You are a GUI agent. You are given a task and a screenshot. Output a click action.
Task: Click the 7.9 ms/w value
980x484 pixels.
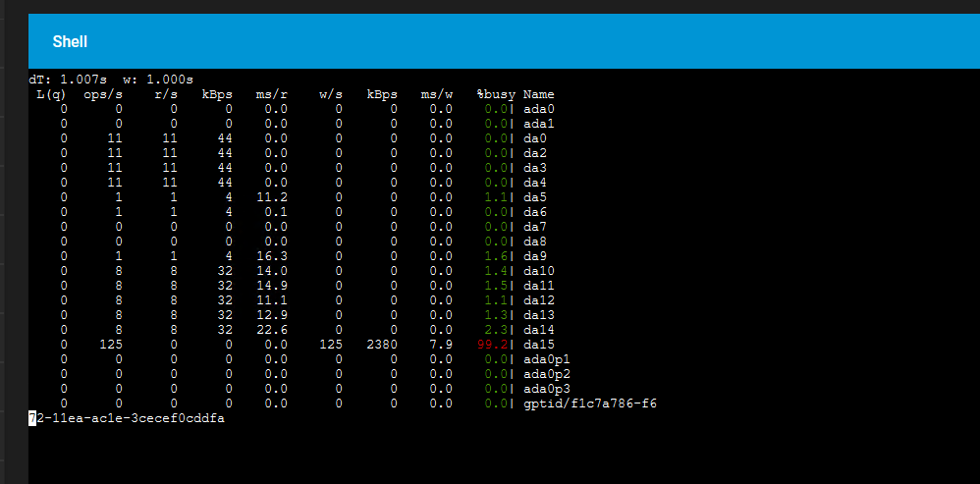[x=441, y=345]
